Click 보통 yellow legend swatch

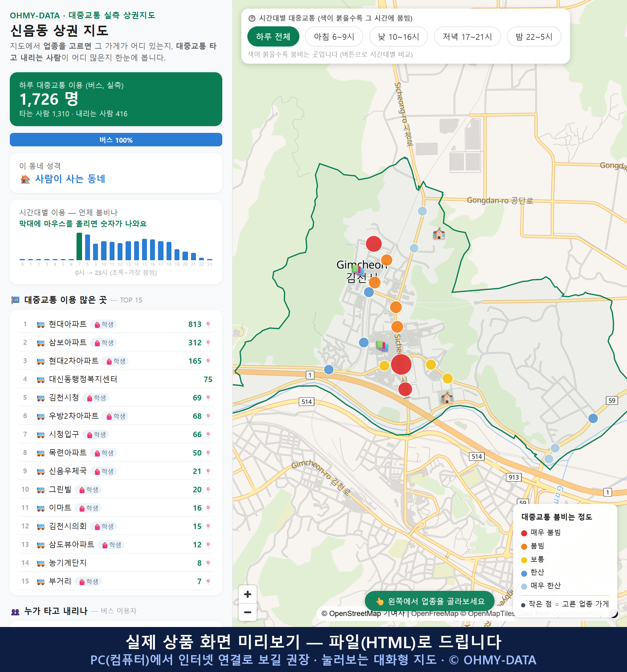click(x=524, y=560)
